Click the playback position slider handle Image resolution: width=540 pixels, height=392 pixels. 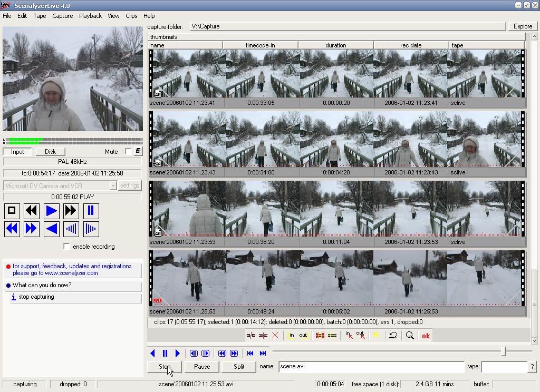(503, 351)
